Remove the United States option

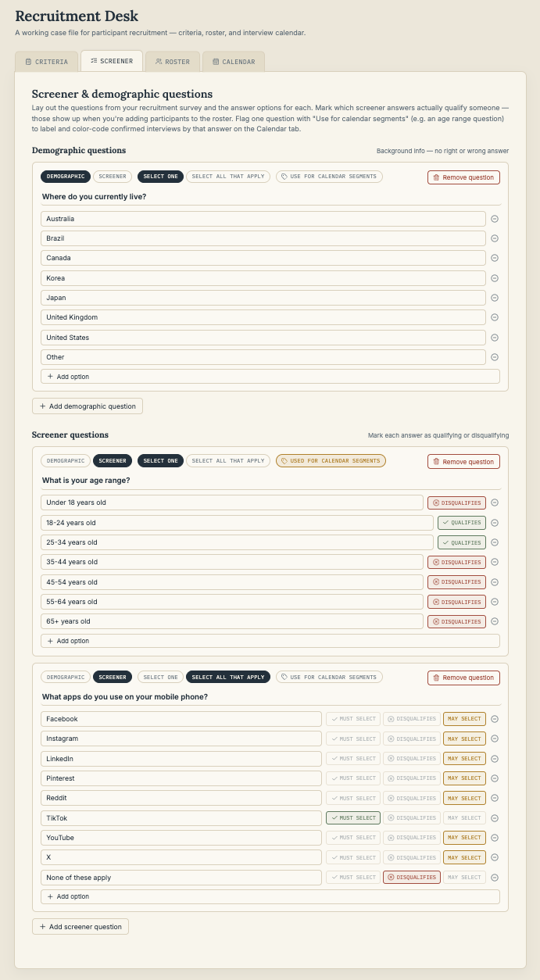pos(495,338)
